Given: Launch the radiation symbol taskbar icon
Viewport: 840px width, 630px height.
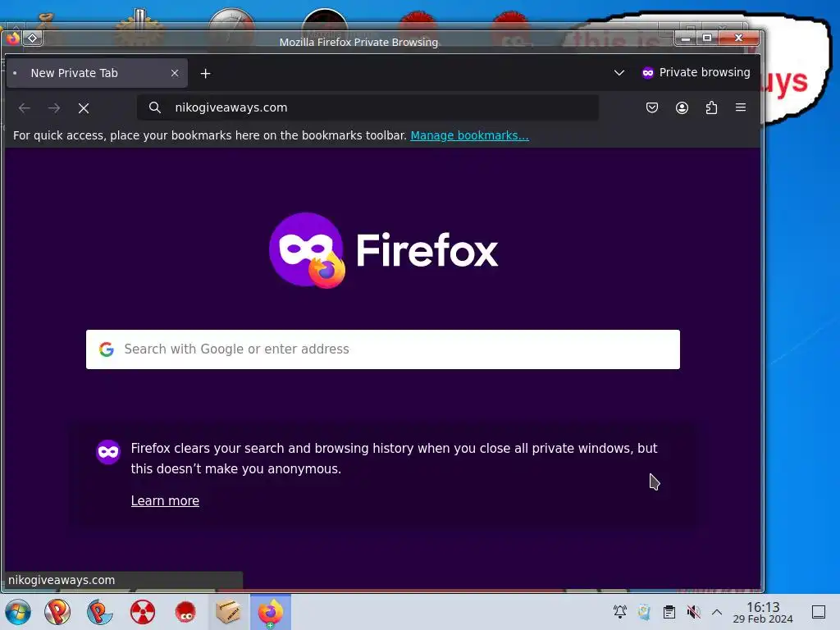Looking at the screenshot, I should click(143, 612).
